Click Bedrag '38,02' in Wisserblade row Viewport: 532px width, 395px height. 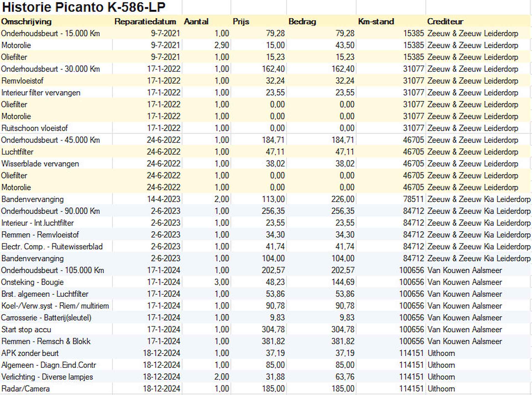(345, 164)
